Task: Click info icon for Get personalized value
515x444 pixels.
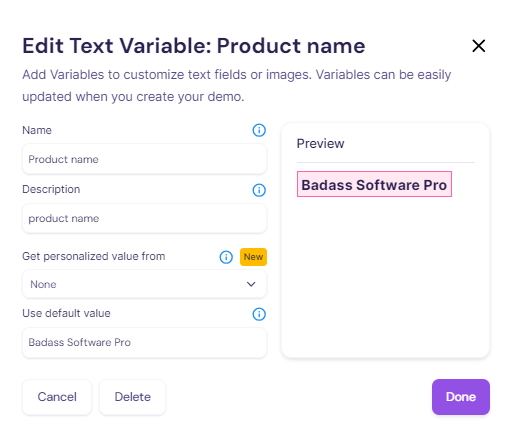Action: point(226,257)
